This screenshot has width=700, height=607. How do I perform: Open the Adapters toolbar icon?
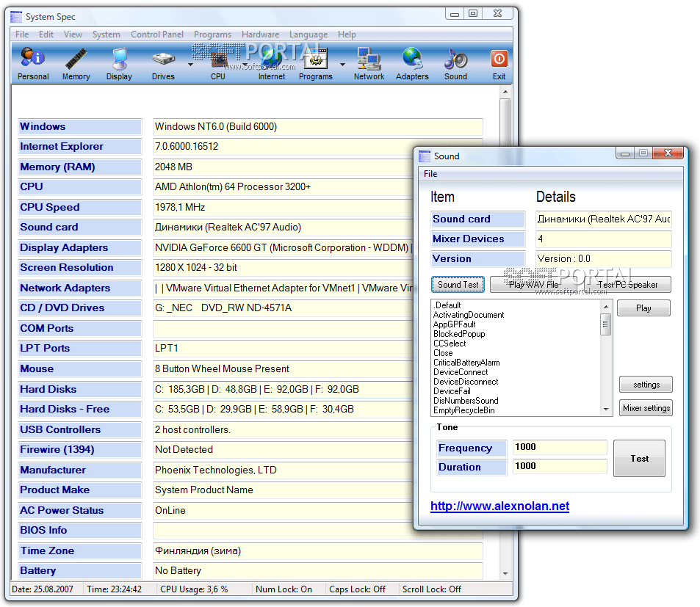[x=412, y=63]
